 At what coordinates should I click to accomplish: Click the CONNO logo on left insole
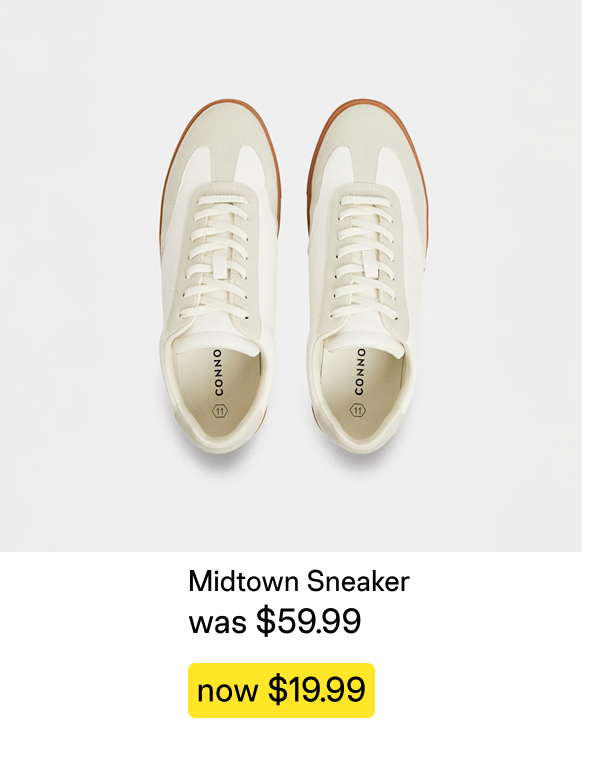(219, 373)
